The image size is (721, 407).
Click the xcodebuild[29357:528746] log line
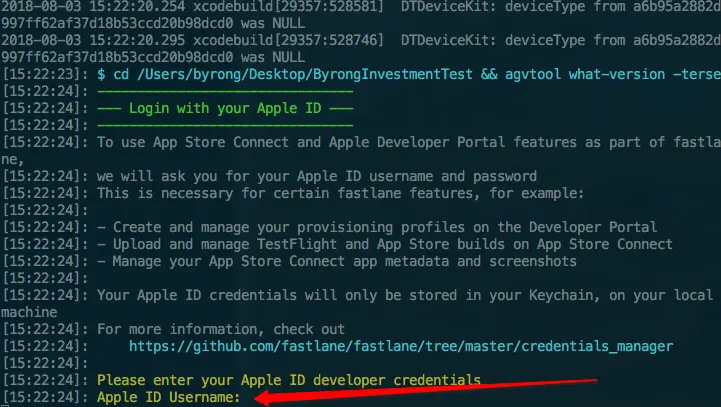point(360,40)
